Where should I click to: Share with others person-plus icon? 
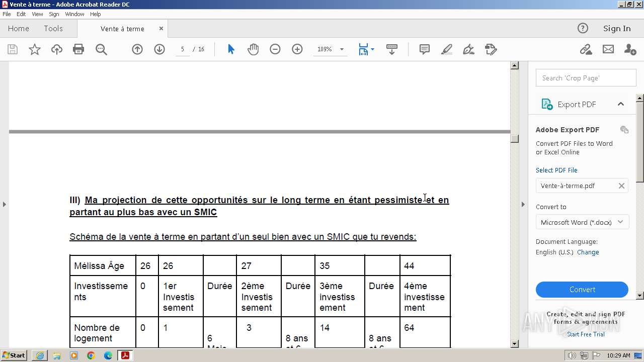pos(630,49)
